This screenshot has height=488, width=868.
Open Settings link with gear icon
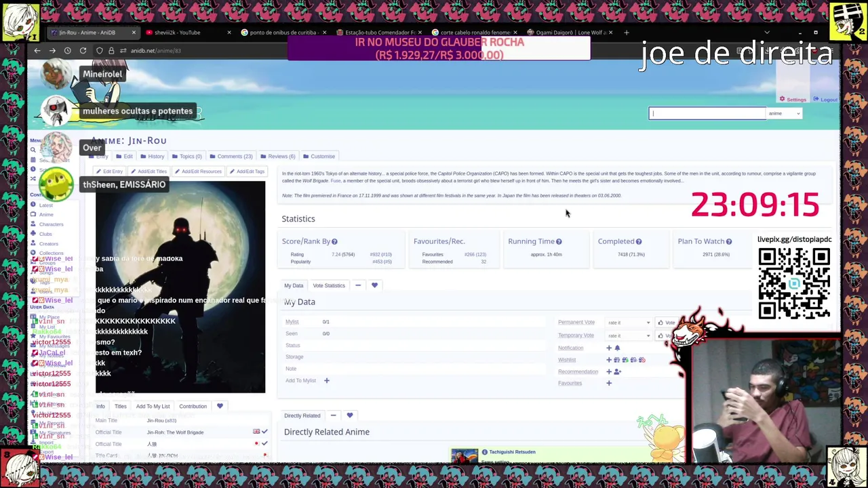click(792, 100)
